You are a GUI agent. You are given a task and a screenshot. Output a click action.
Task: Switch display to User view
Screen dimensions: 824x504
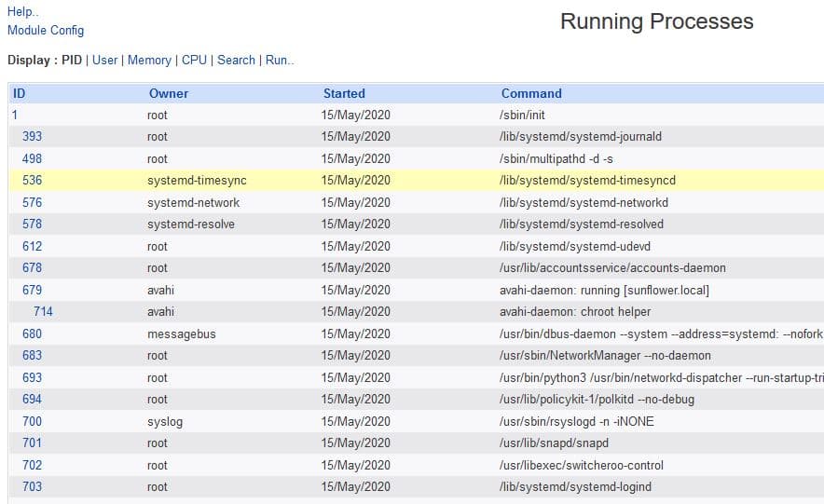[x=104, y=60]
